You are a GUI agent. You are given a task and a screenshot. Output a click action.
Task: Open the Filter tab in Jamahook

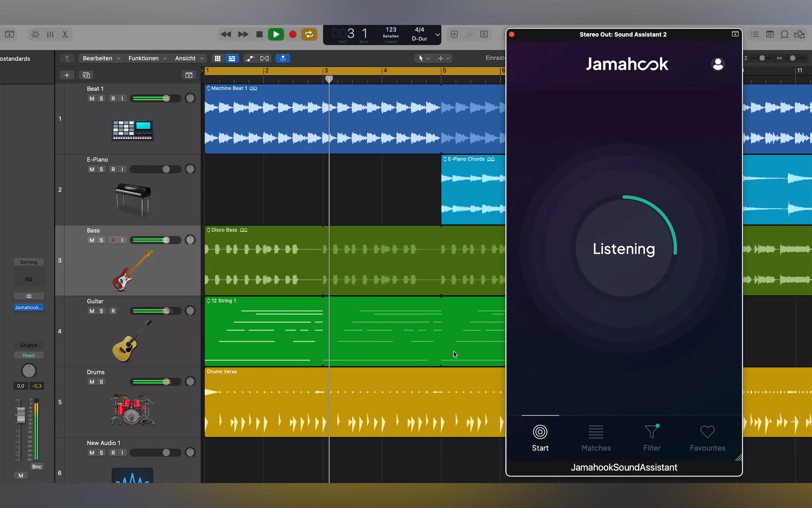(x=652, y=438)
